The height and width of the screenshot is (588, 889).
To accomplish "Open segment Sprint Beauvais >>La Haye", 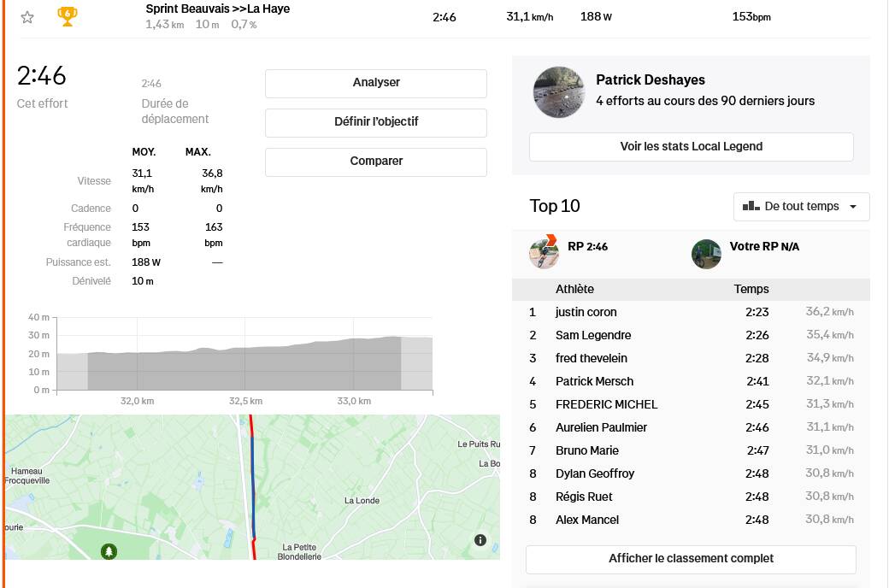I will (218, 9).
